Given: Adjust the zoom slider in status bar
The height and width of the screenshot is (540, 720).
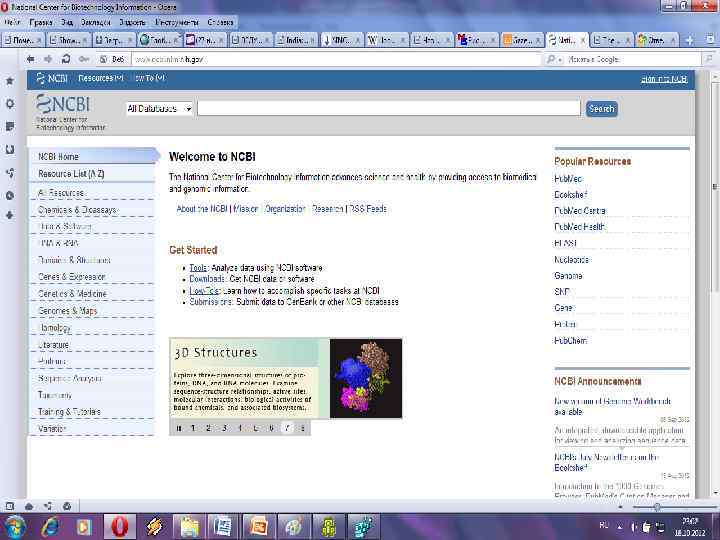Looking at the screenshot, I should 658,507.
